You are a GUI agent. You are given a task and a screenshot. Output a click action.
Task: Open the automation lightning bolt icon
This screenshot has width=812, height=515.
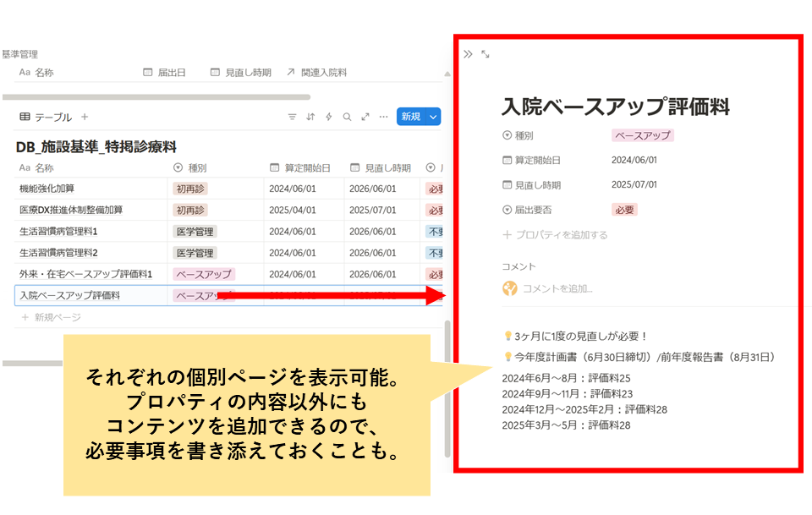[329, 117]
